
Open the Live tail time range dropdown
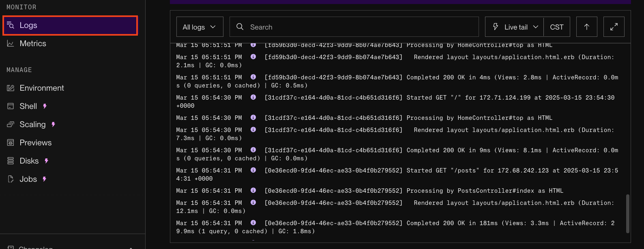coord(514,27)
